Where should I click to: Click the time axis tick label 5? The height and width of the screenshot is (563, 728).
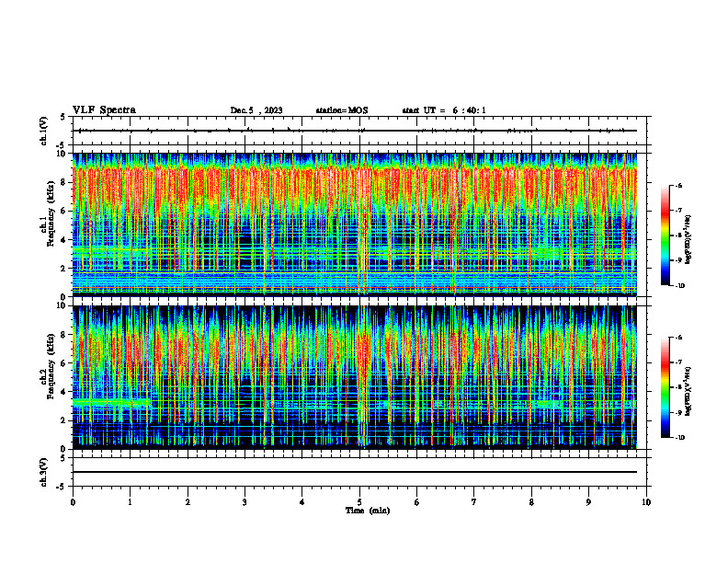[x=359, y=502]
